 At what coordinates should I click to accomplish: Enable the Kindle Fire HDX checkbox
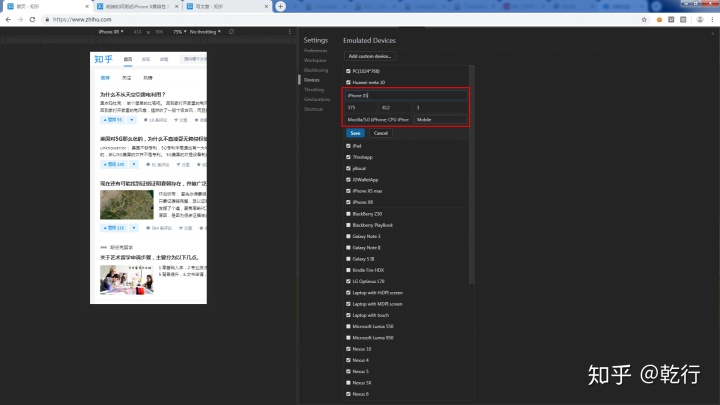click(348, 270)
